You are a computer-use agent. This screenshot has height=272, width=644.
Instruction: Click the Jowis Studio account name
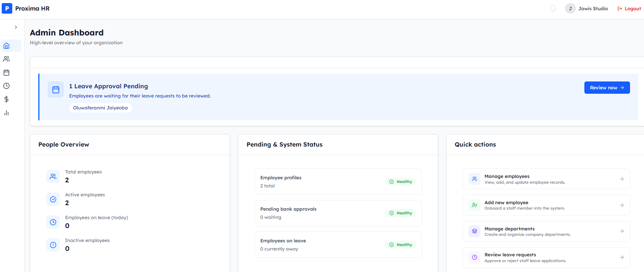coord(593,9)
